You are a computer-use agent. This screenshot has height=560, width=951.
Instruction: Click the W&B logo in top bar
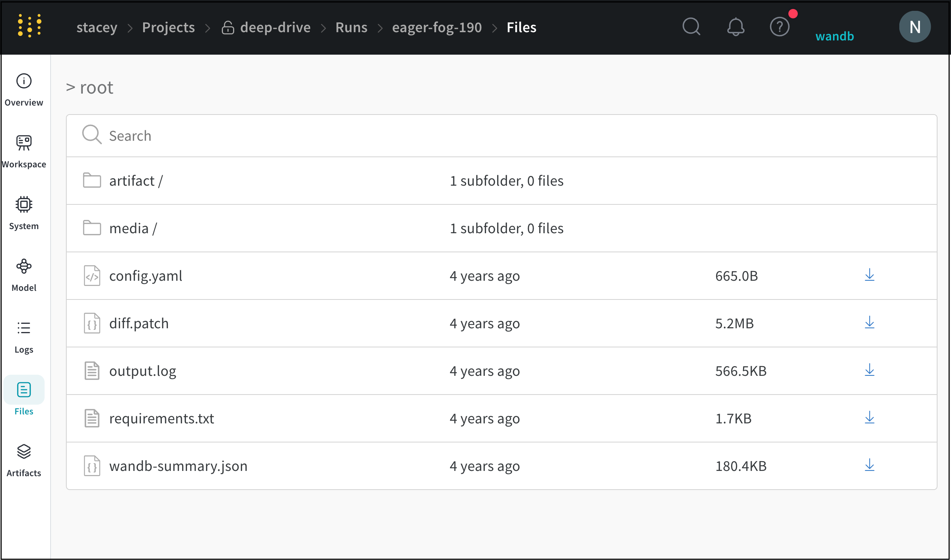click(x=30, y=26)
